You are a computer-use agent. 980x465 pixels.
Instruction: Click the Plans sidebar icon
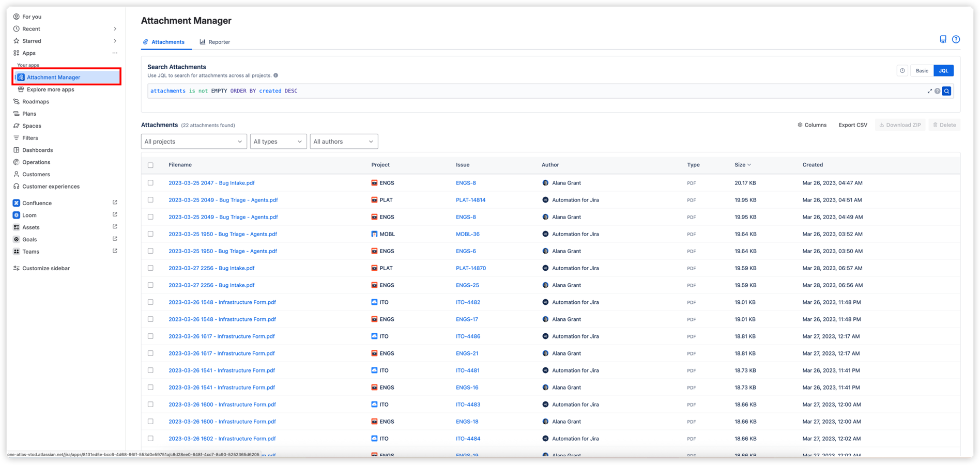(x=17, y=114)
